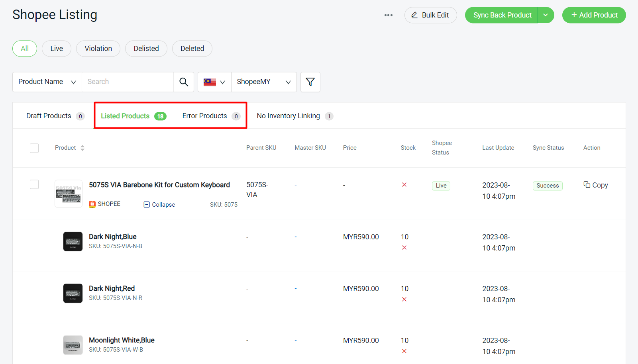
Task: Click the Master SKU dash link for 5075S VIA
Action: 296,185
